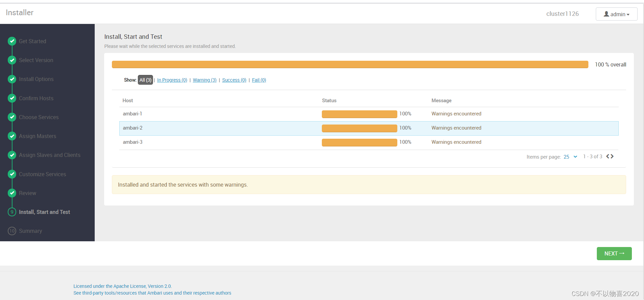Click the Assign Slaves and Clients checkmark icon
This screenshot has width=644, height=300.
(12, 155)
